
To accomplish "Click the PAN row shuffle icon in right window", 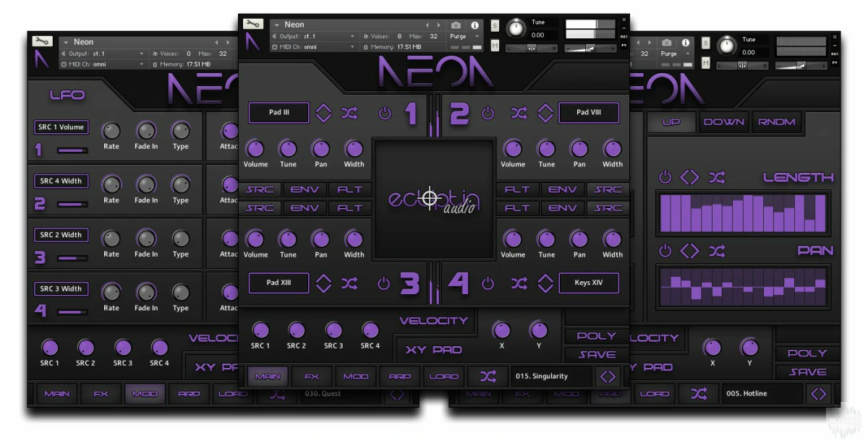I will (717, 251).
